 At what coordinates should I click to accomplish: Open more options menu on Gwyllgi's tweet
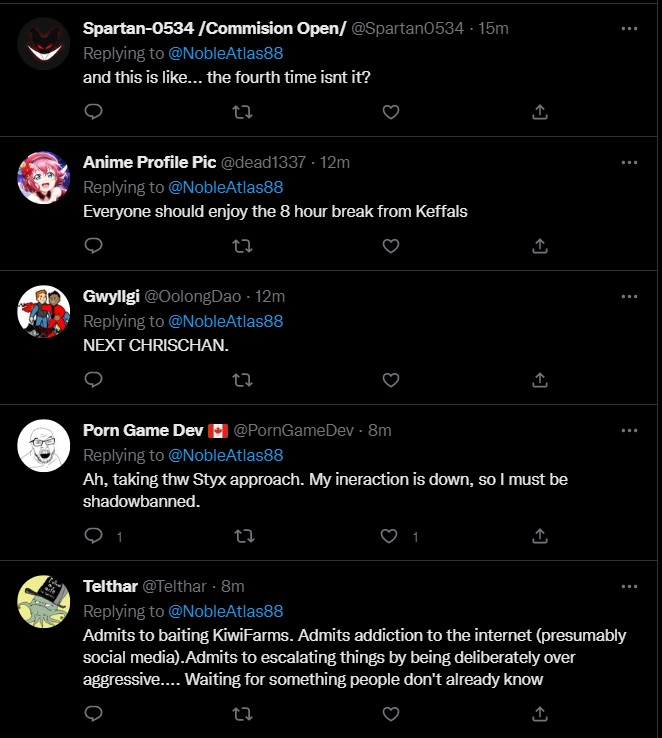tap(629, 296)
